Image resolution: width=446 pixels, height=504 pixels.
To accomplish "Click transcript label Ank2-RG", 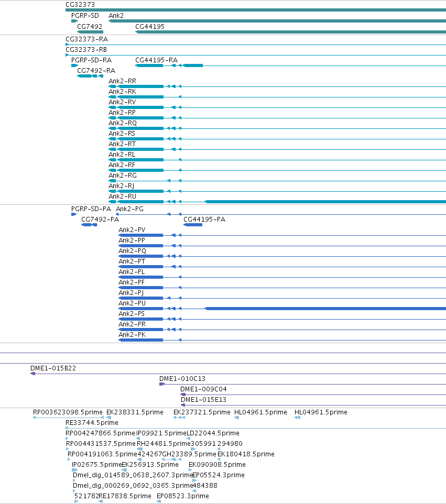I will 123,176.
